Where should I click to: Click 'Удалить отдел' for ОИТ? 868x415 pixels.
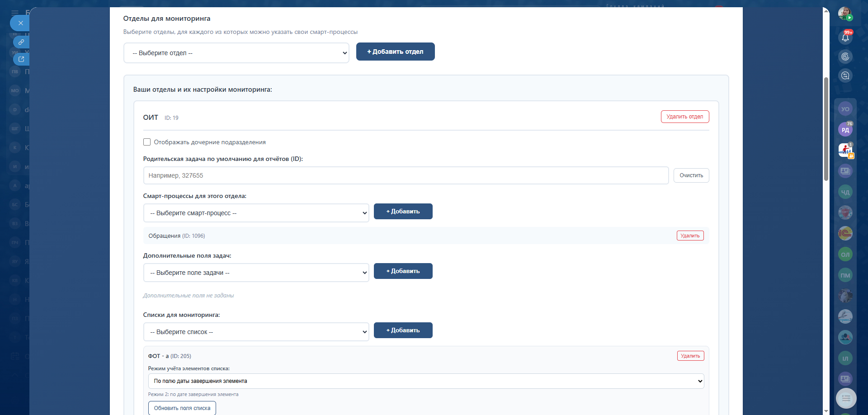(x=685, y=117)
